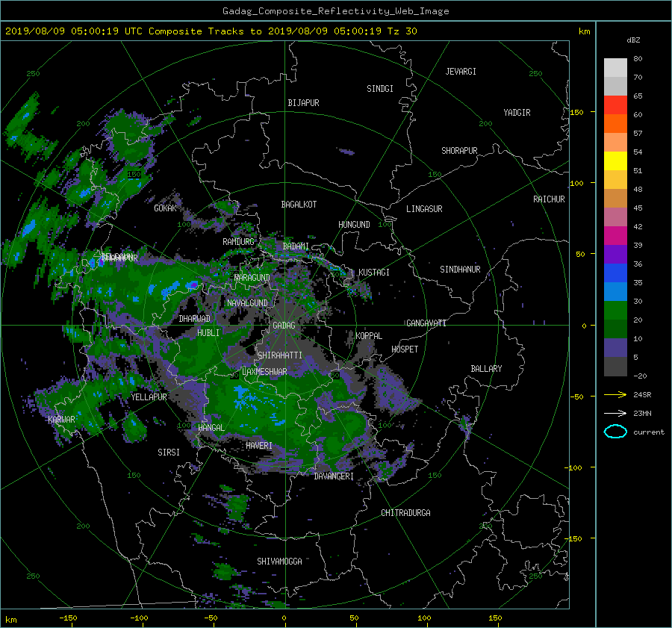Click the CHITRADURGA city label
Viewport: 672px width, 628px height.
click(x=406, y=513)
